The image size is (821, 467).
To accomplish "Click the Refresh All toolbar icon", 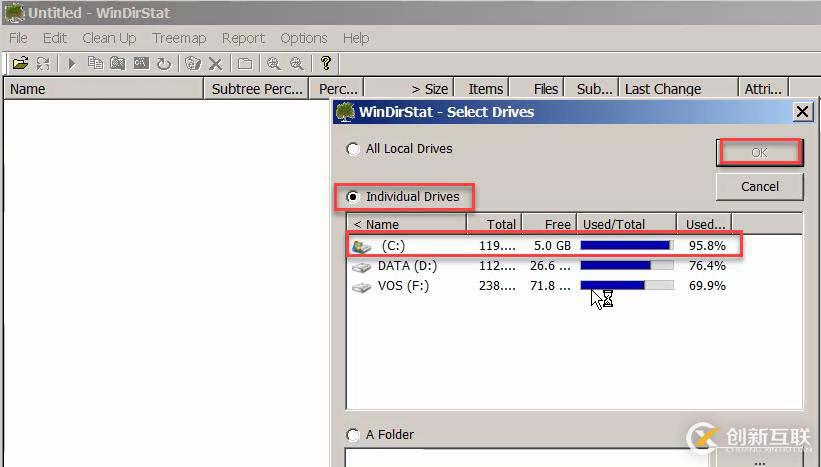I will [43, 63].
